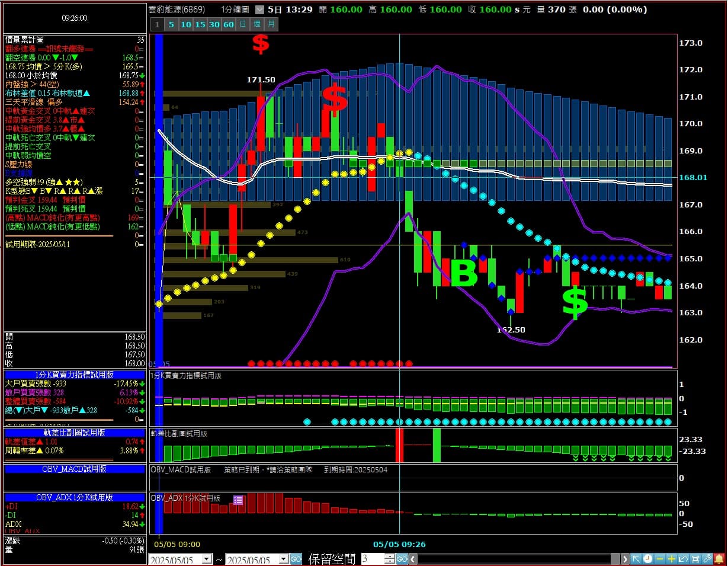Viewport: 728px width, 566px height.
Task: Click the fit-to-window icon beside the wrench
Action: [695, 559]
